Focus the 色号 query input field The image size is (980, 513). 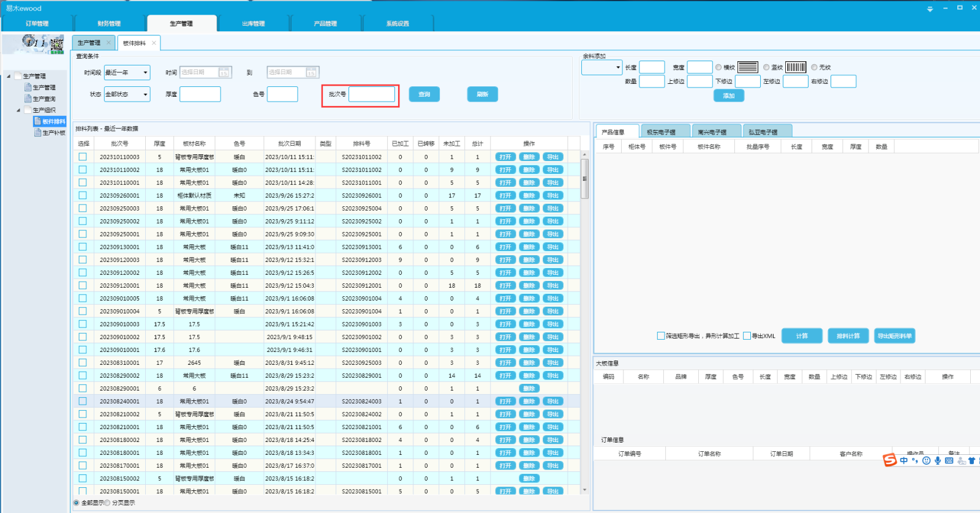click(282, 94)
